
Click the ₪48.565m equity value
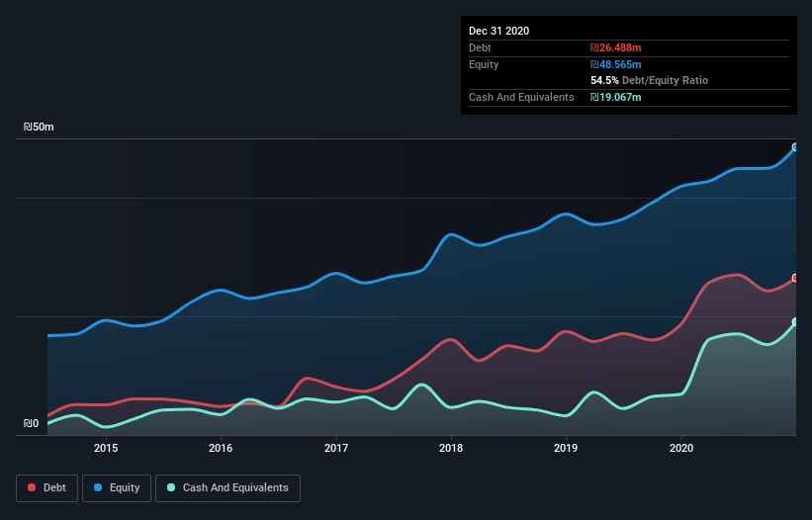pyautogui.click(x=616, y=64)
